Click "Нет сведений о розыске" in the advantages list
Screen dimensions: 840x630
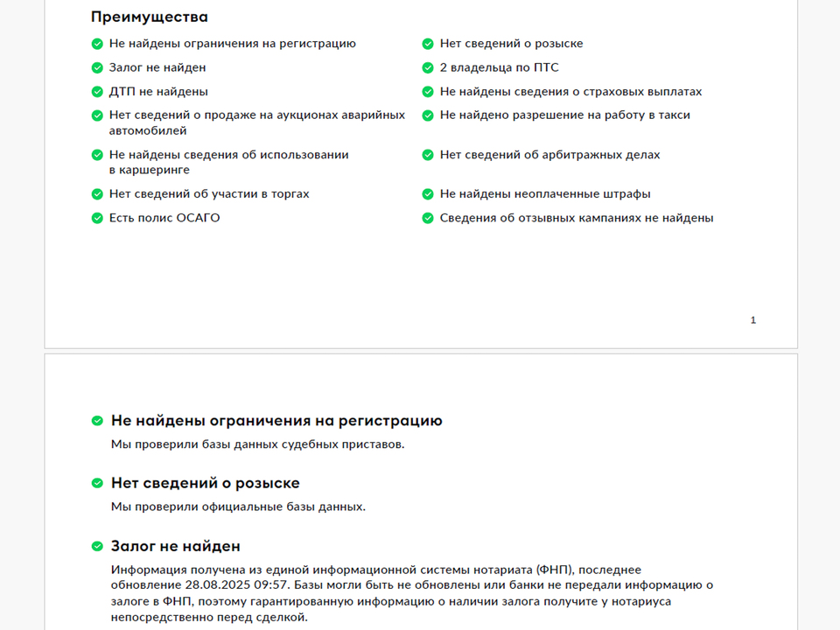pyautogui.click(x=511, y=44)
